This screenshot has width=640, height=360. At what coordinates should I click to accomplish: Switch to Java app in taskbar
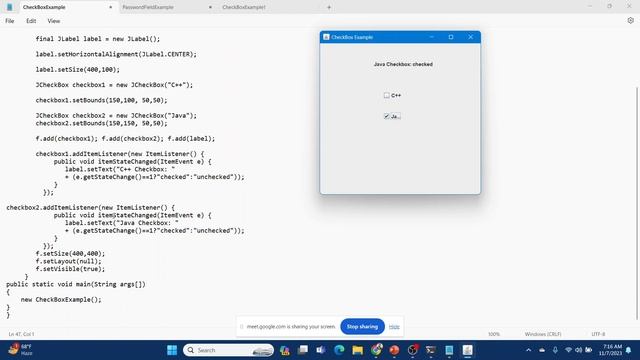[467, 350]
